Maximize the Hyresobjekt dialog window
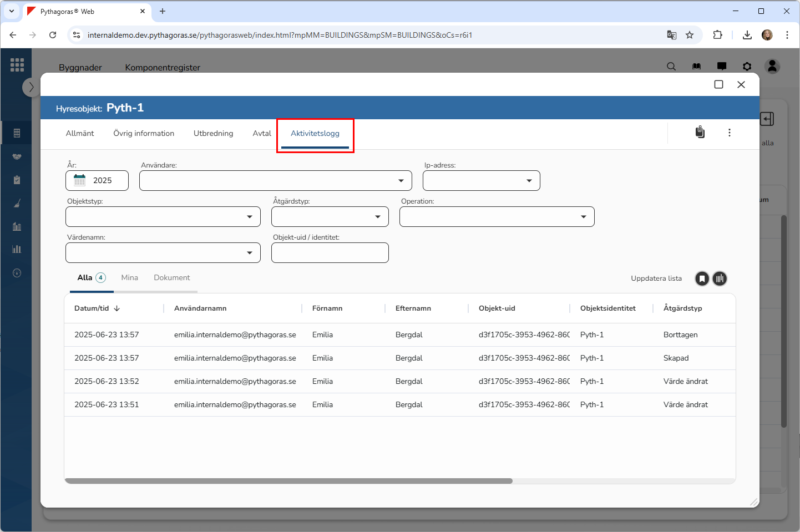 pos(718,84)
